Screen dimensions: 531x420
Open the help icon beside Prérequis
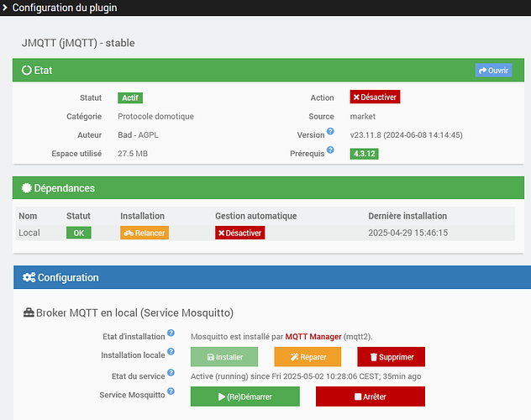tap(330, 150)
